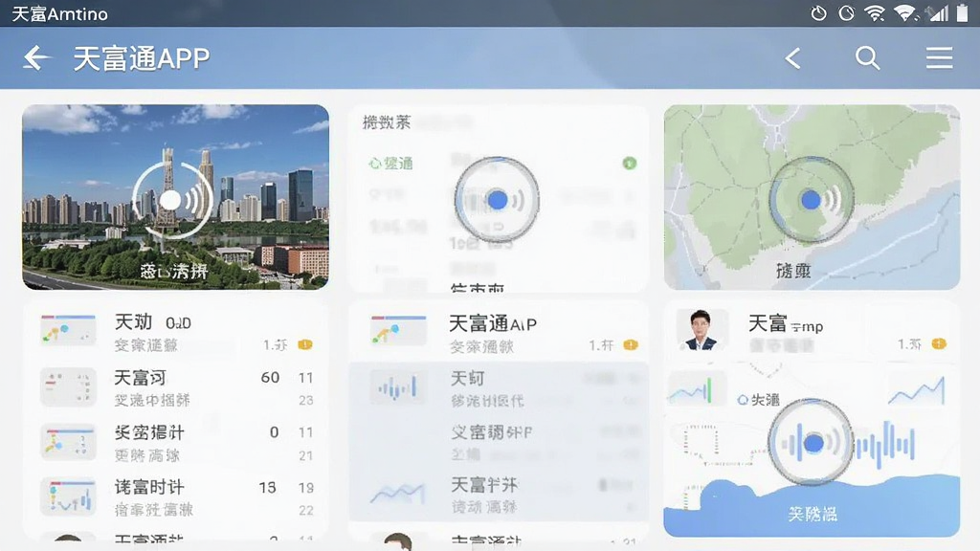Tap the profile photo of the man in a suit

(x=701, y=329)
